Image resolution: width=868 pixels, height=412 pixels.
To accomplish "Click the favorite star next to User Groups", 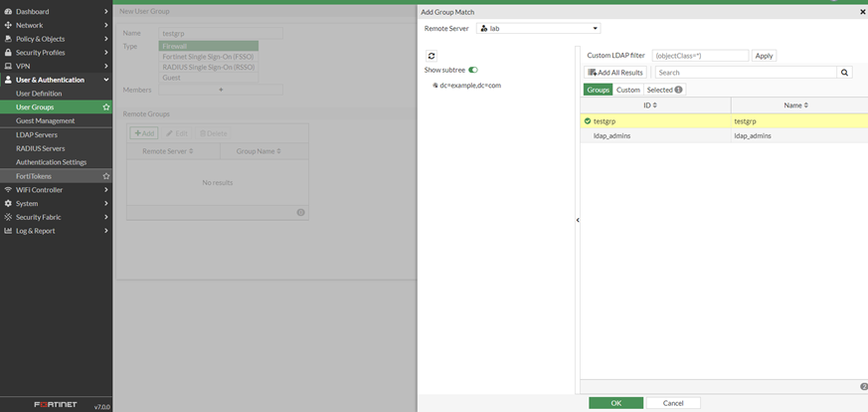I will (106, 107).
